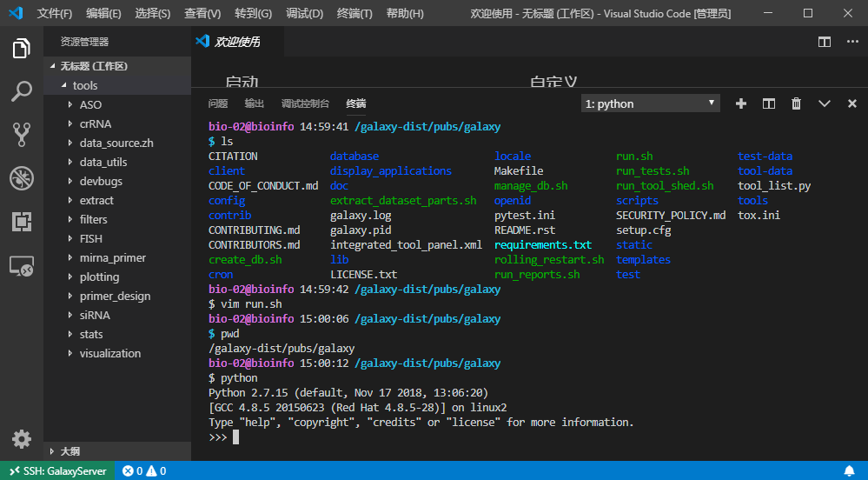Open editor More Actions ellipsis
This screenshot has width=868, height=480.
coord(852,42)
